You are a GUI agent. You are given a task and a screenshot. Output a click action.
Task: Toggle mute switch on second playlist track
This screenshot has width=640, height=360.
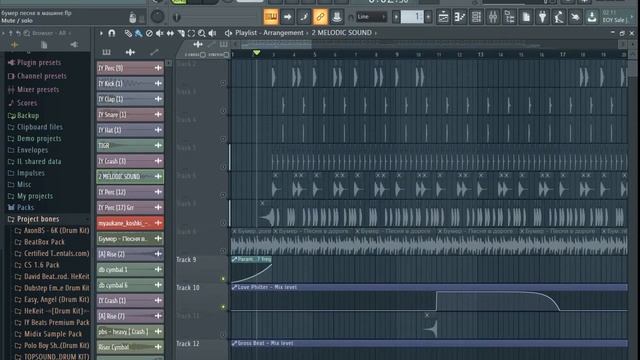click(x=223, y=111)
